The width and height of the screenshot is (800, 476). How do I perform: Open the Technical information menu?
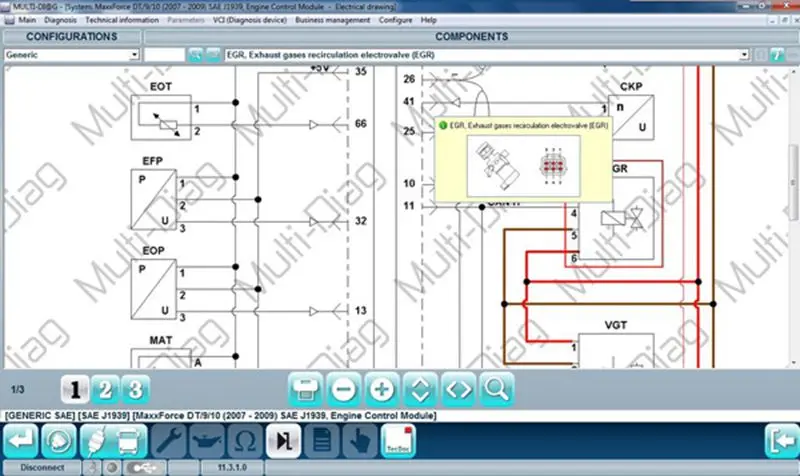pos(122,20)
